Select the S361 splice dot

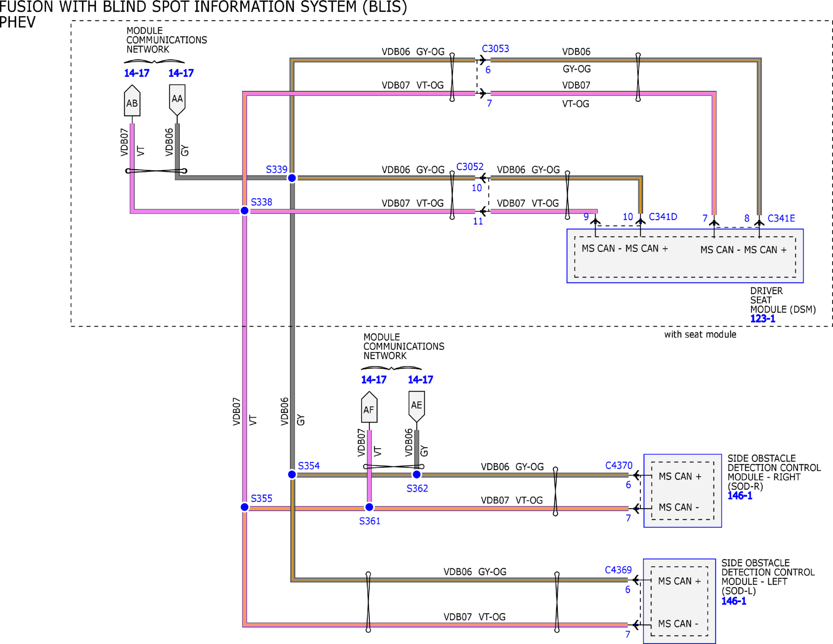(369, 507)
